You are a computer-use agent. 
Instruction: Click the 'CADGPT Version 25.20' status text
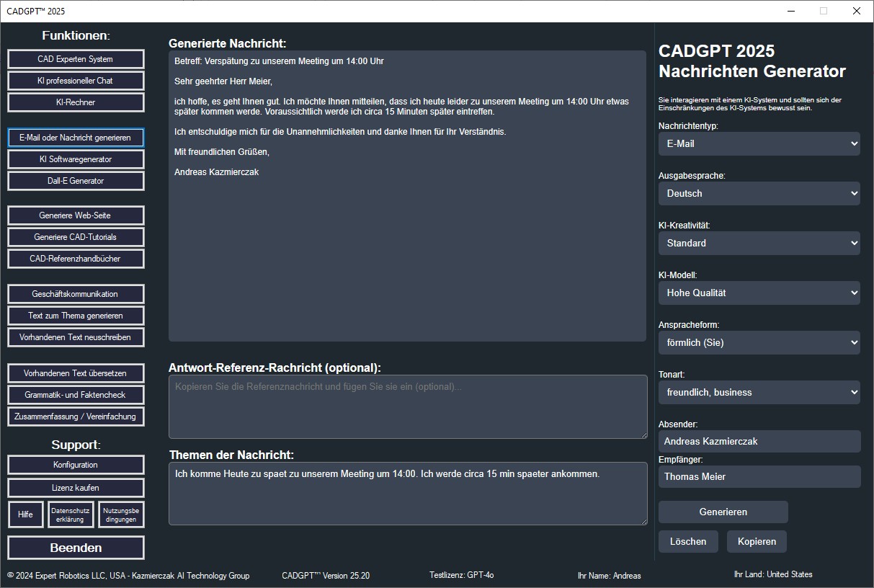pyautogui.click(x=326, y=576)
